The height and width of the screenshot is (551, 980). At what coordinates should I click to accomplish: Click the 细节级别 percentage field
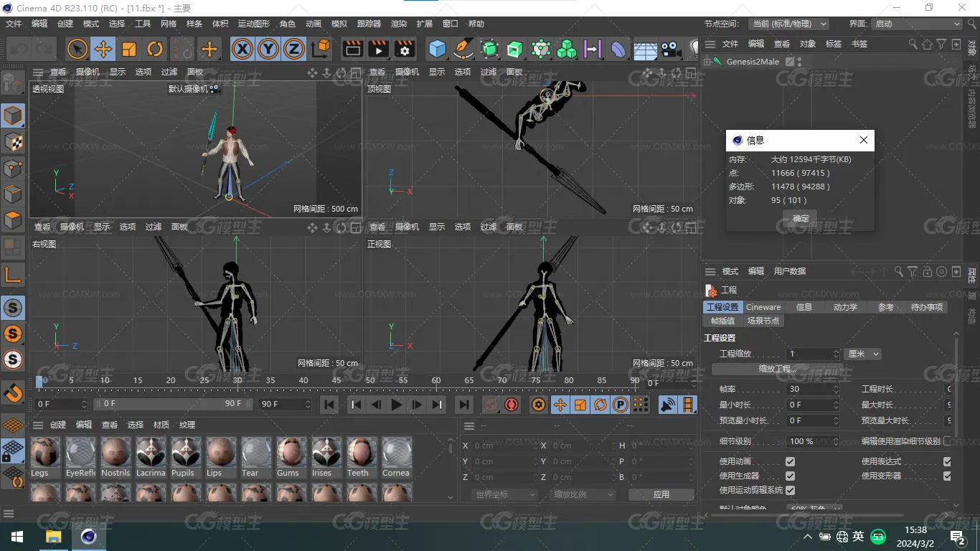812,441
